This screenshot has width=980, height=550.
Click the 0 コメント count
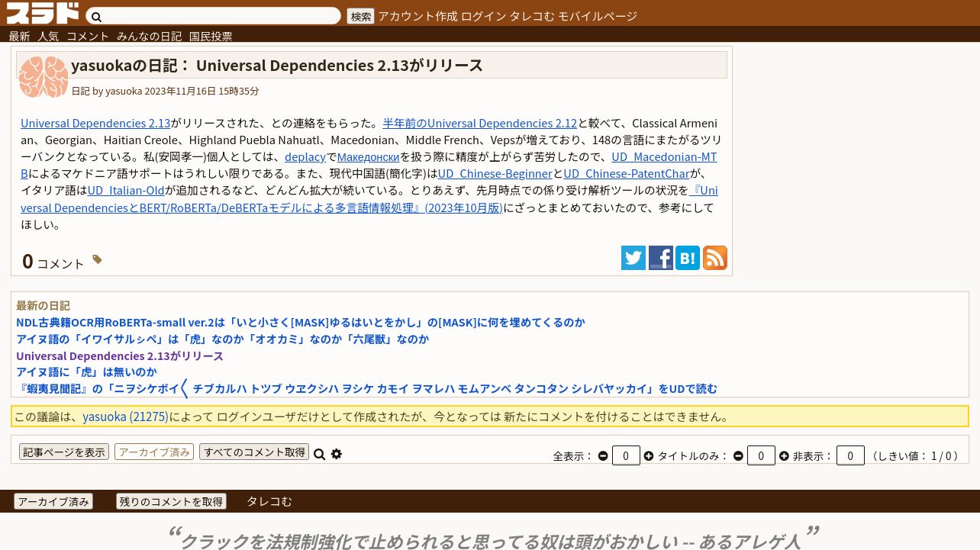[x=53, y=262]
